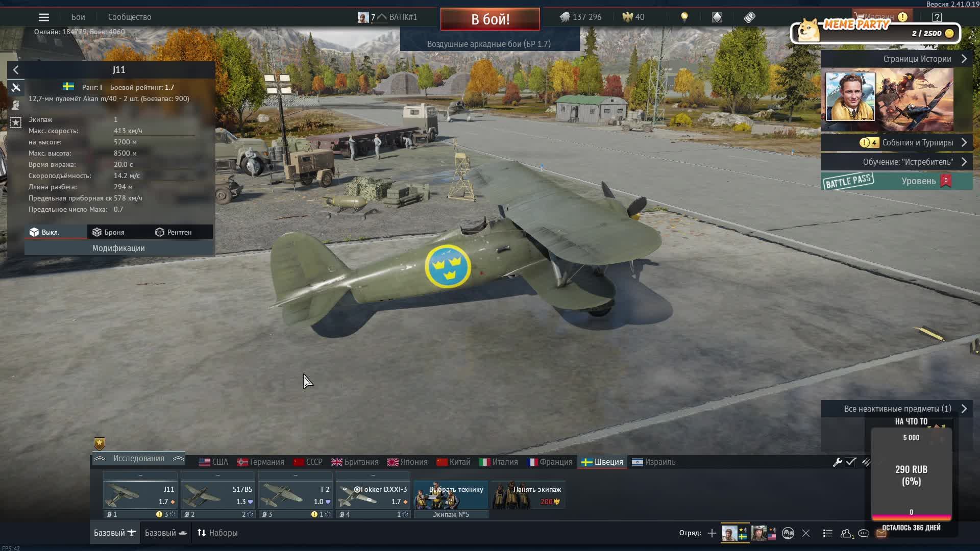980x551 pixels.
Task: Switch to Франция nation tab
Action: click(x=550, y=462)
